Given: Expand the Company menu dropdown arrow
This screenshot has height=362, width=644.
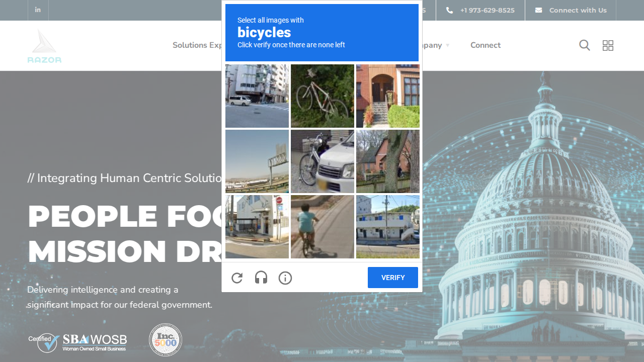Looking at the screenshot, I should coord(447,45).
